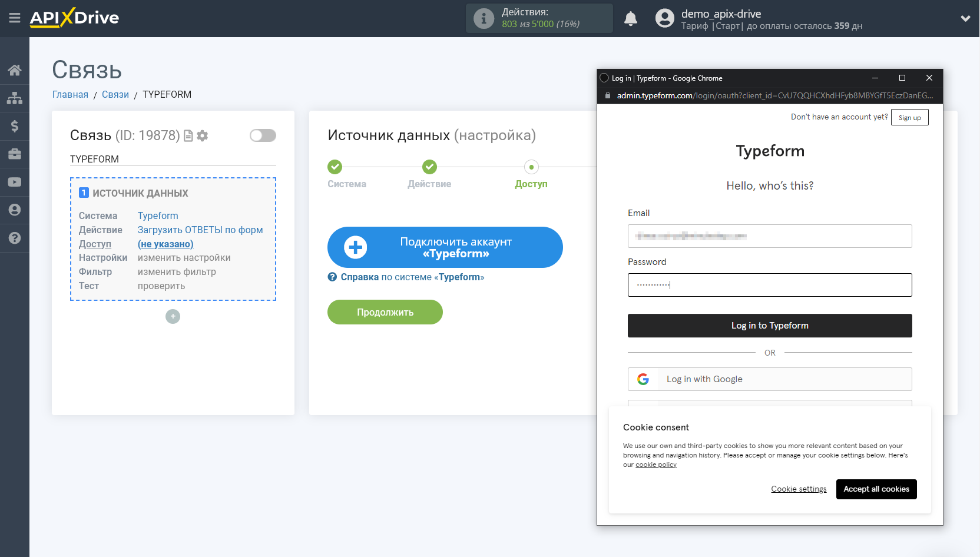Open the dollar billing icon in sidebar
Screen dimensions: 980x557
tap(15, 126)
